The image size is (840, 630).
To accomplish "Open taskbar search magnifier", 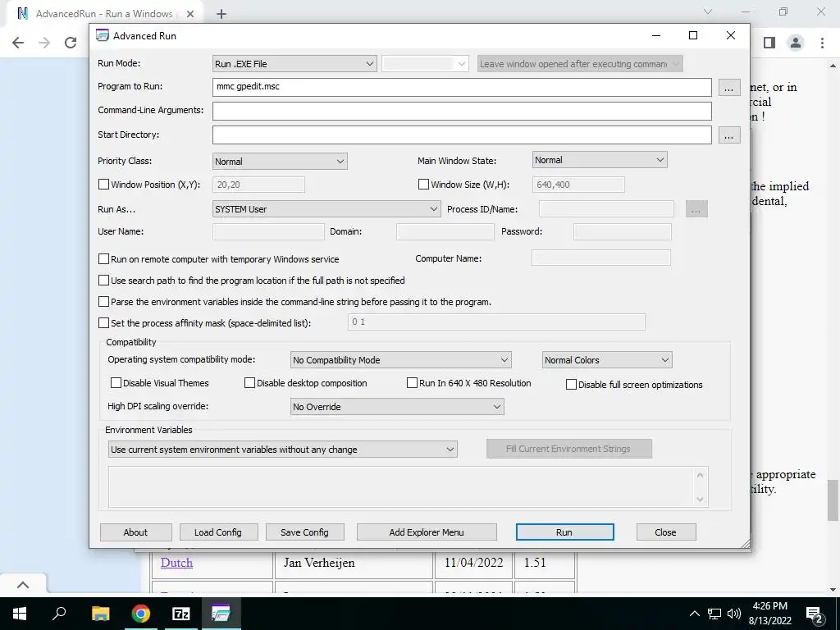I will 59,614.
